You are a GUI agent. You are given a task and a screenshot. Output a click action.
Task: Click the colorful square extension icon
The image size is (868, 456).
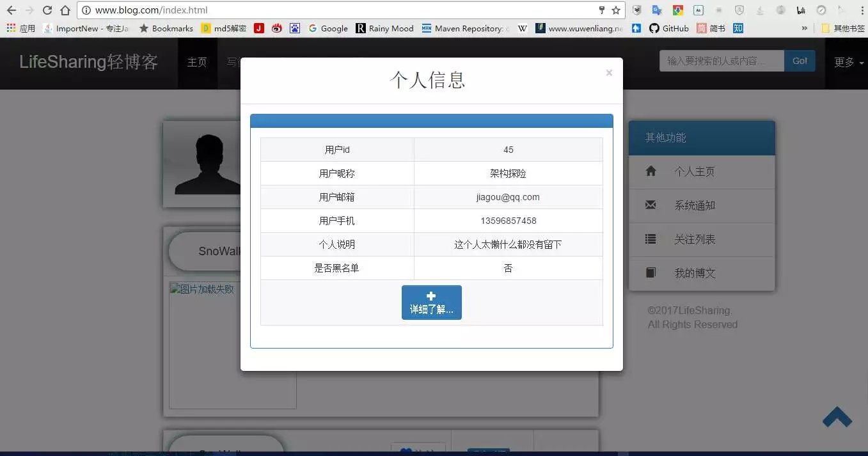pyautogui.click(x=677, y=10)
